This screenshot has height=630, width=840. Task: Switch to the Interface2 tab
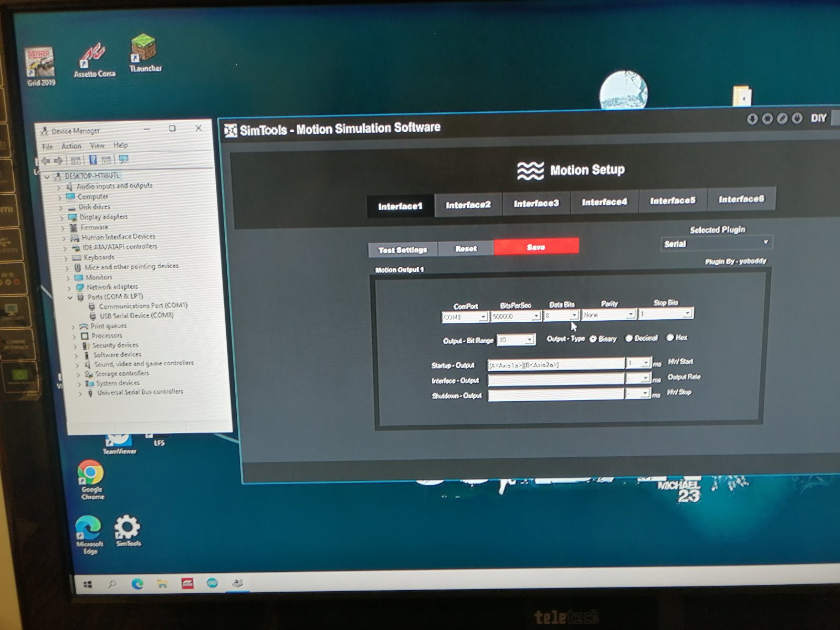click(468, 205)
